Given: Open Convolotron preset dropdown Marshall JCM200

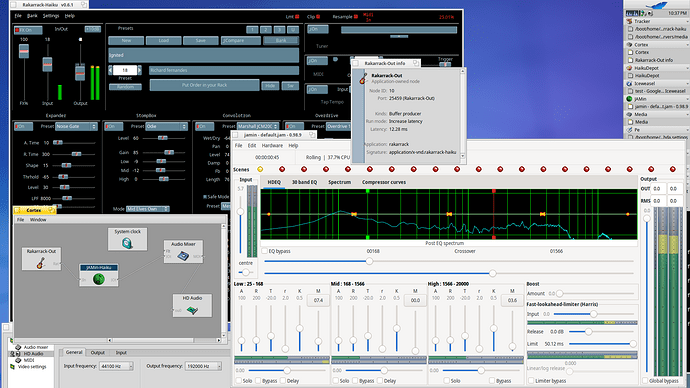Looking at the screenshot, I should tap(258, 126).
